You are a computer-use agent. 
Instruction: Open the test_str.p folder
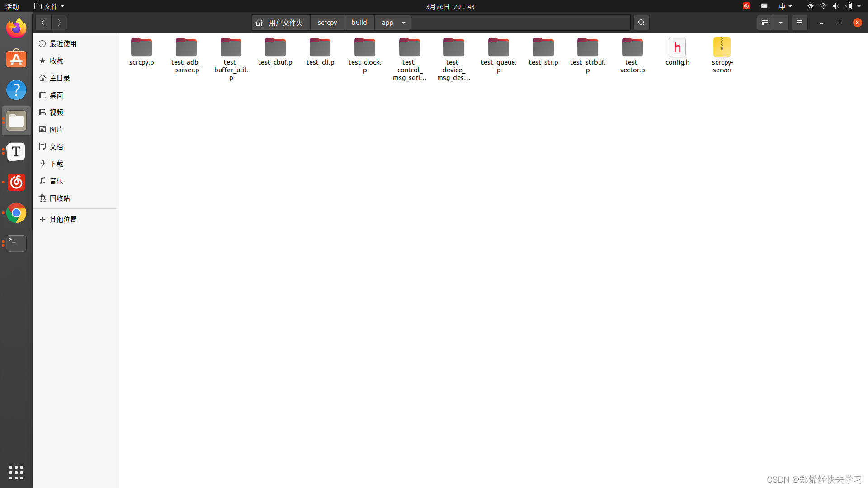tap(543, 52)
